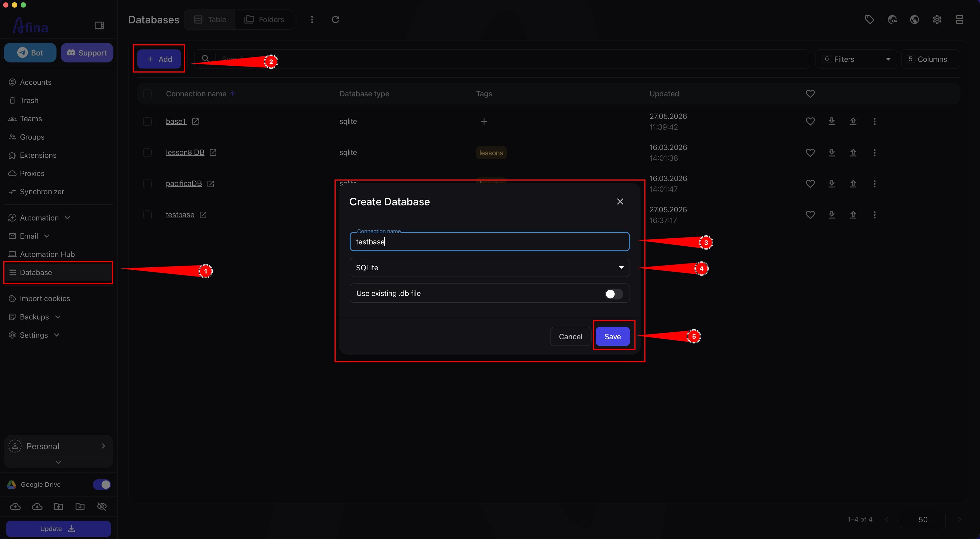Click the gear settings icon in header
Viewport: 980px width, 539px height.
click(x=937, y=19)
